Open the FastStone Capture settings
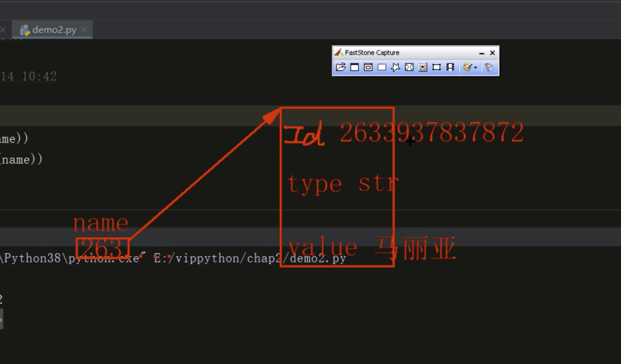Screen dimensions: 621x364 [x=489, y=67]
